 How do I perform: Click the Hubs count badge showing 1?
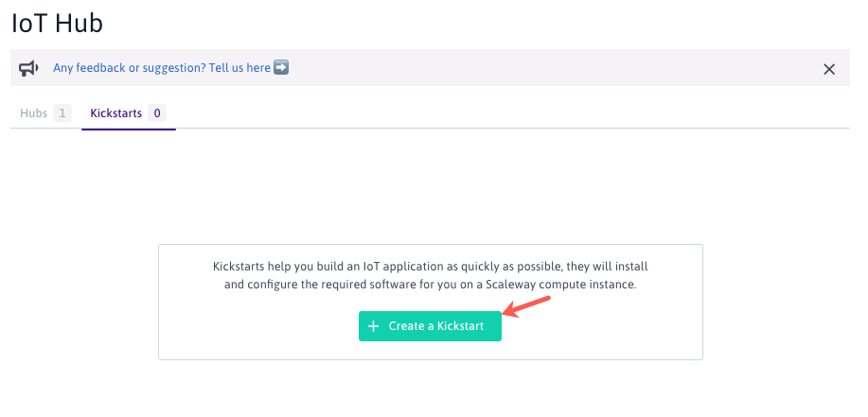62,113
